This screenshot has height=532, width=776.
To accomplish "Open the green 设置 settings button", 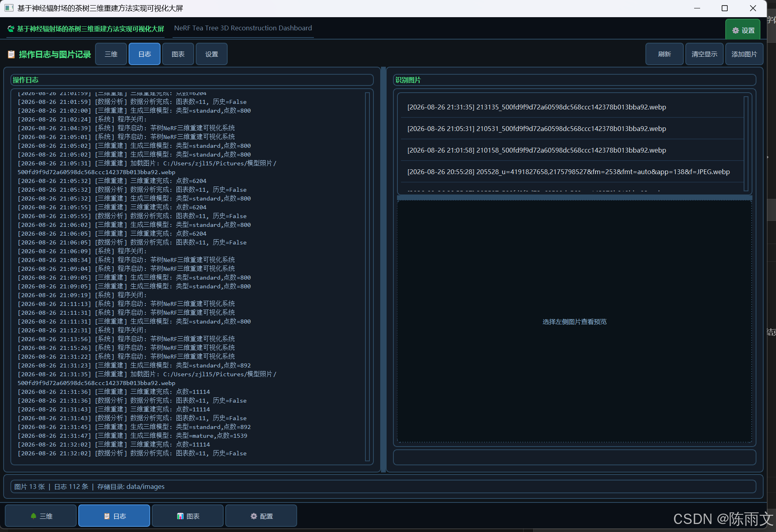I will click(743, 30).
